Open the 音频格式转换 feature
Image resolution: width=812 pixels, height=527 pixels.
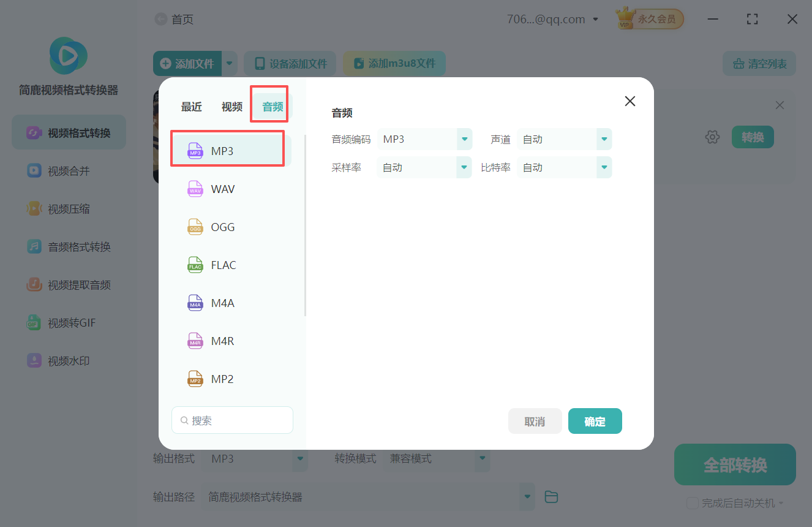(x=68, y=246)
